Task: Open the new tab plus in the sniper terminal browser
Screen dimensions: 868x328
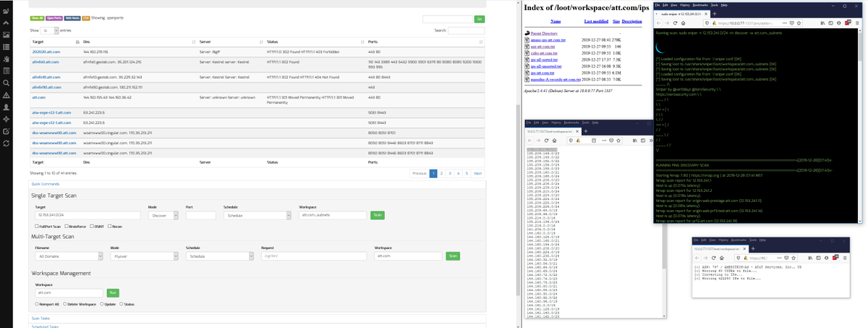Action: click(x=715, y=14)
